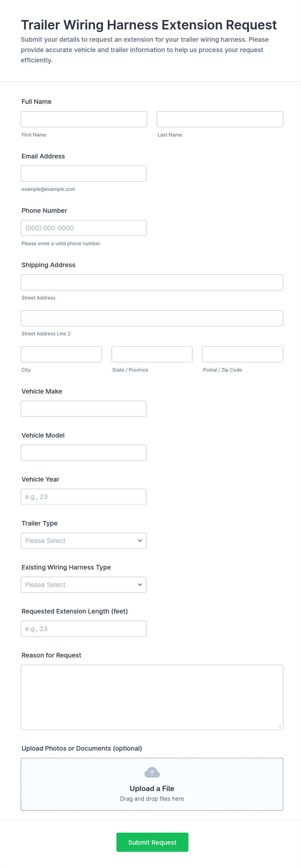The width and height of the screenshot is (301, 868).
Task: Click the Trailer Type chevron arrow
Action: 140,540
